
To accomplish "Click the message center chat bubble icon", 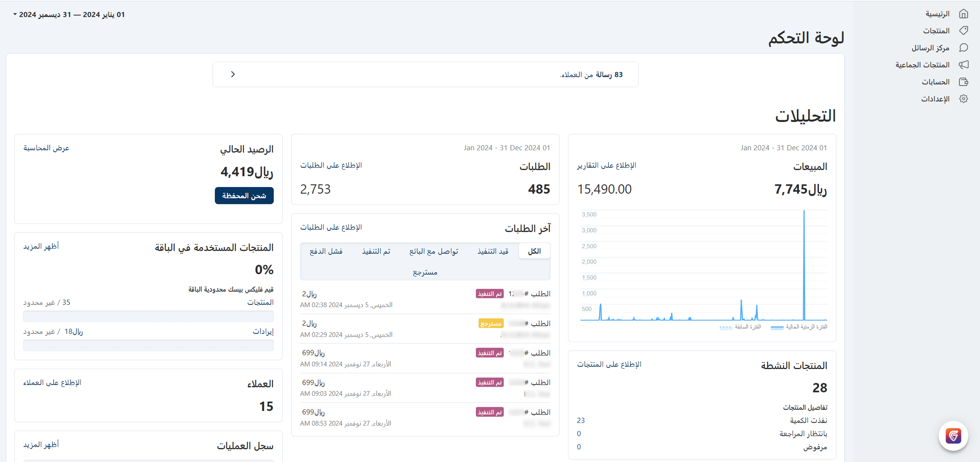I will tap(964, 48).
